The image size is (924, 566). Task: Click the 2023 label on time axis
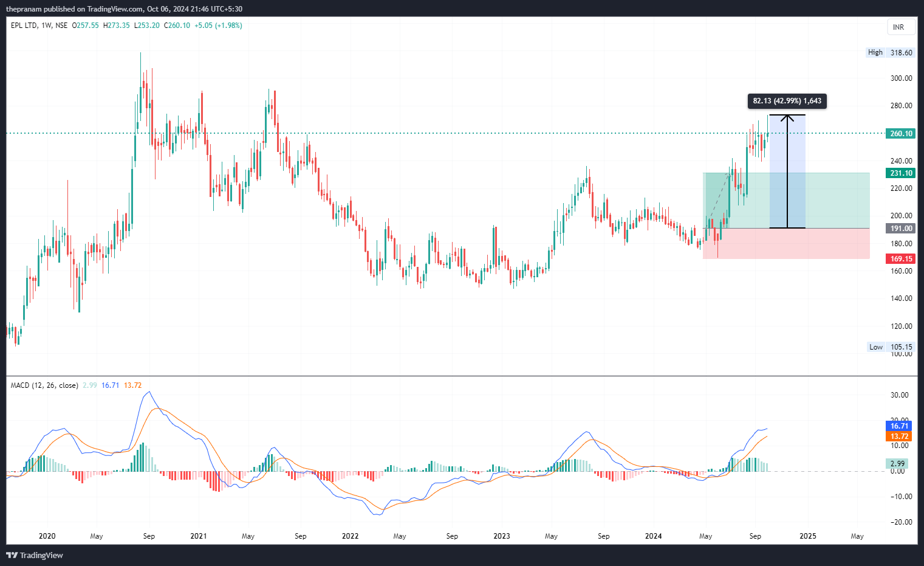(x=502, y=536)
